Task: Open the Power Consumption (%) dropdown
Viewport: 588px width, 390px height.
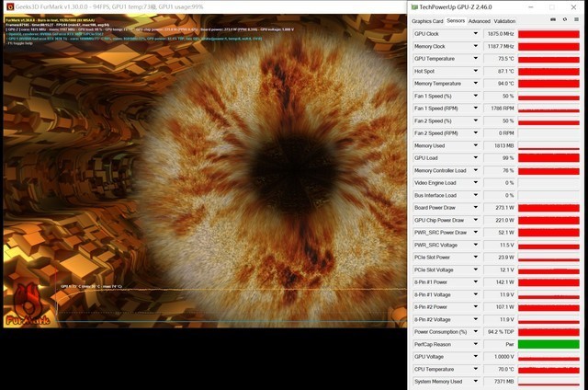Action: (x=476, y=332)
